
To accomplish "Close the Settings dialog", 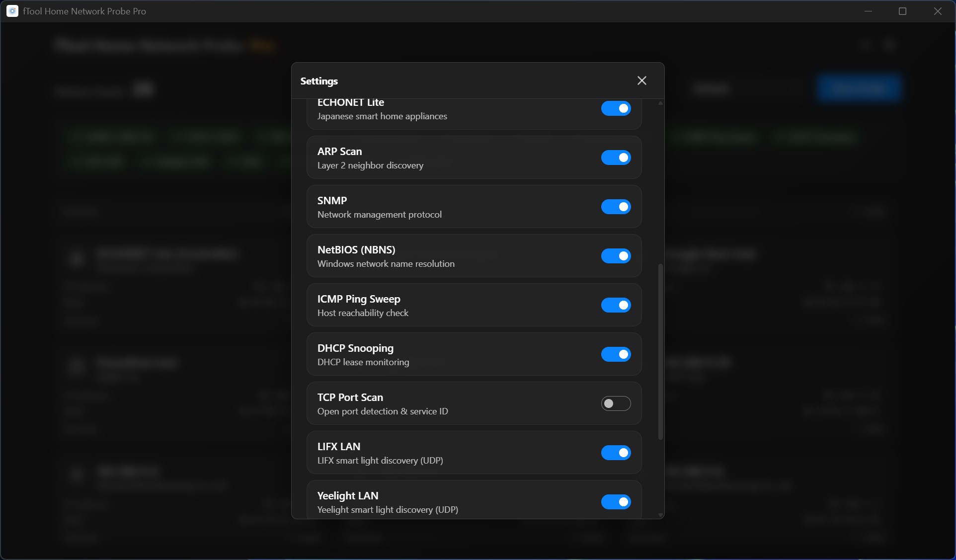I will click(x=641, y=80).
